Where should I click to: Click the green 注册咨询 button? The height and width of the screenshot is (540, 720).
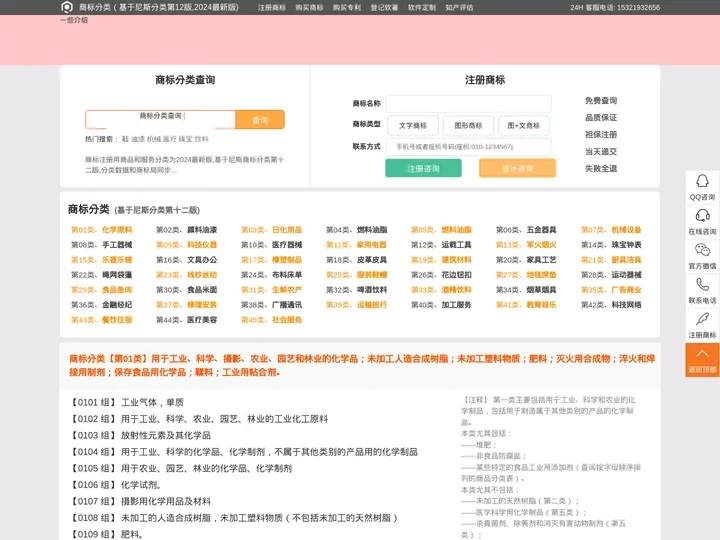coord(423,169)
